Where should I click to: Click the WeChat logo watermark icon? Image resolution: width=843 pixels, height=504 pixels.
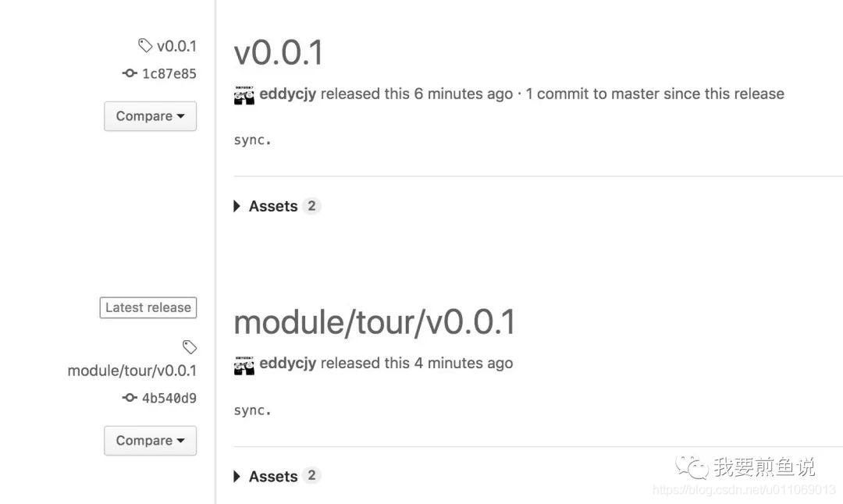click(692, 467)
